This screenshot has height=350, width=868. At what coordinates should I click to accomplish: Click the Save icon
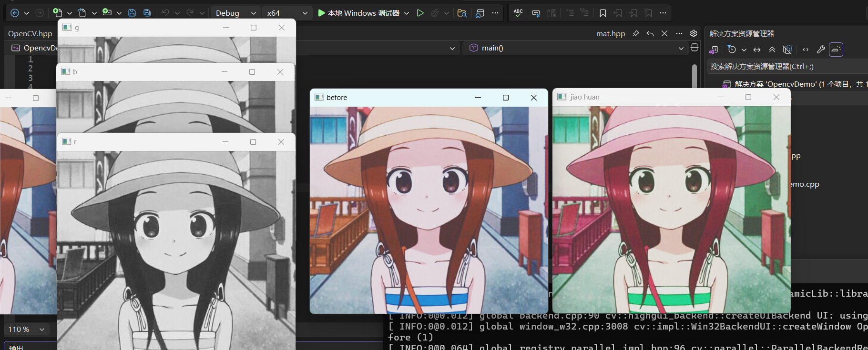pyautogui.click(x=132, y=13)
